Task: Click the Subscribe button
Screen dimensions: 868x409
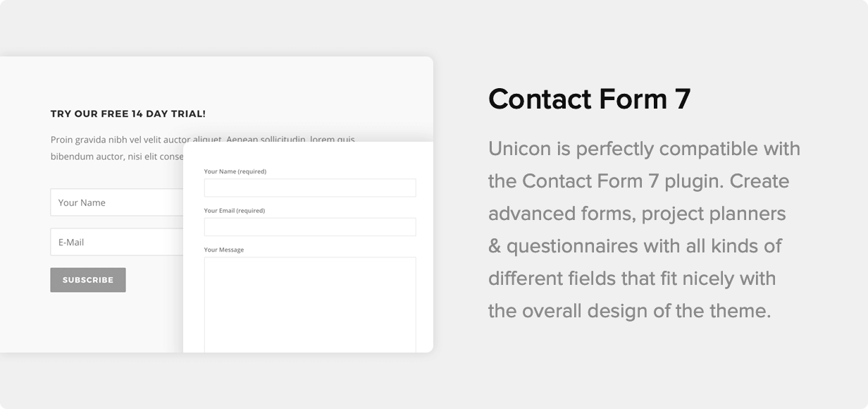Action: (x=88, y=280)
